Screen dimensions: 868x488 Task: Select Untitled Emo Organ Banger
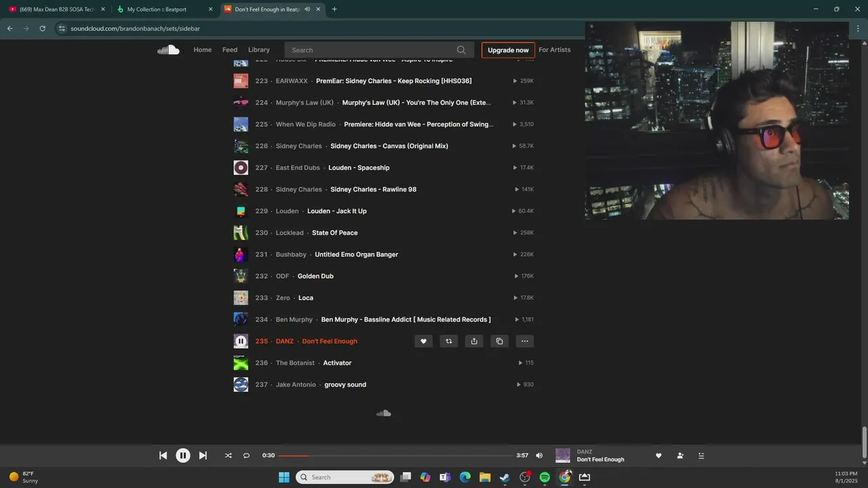coord(357,254)
